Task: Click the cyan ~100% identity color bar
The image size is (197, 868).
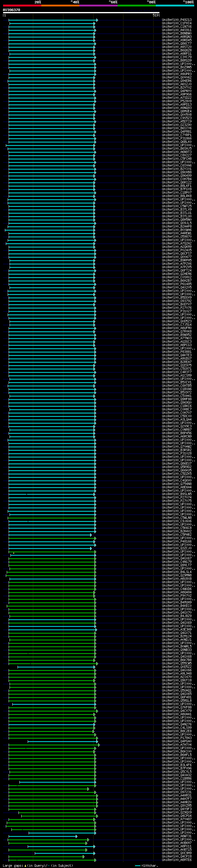Action: (175, 6)
